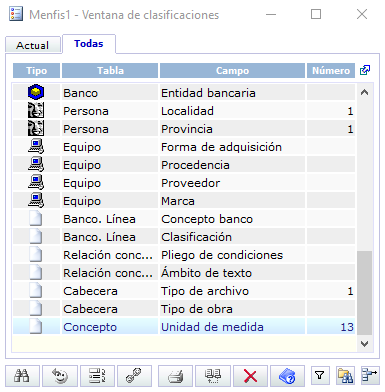
Task: Select the Tipo de archivo cell
Action: click(232, 291)
